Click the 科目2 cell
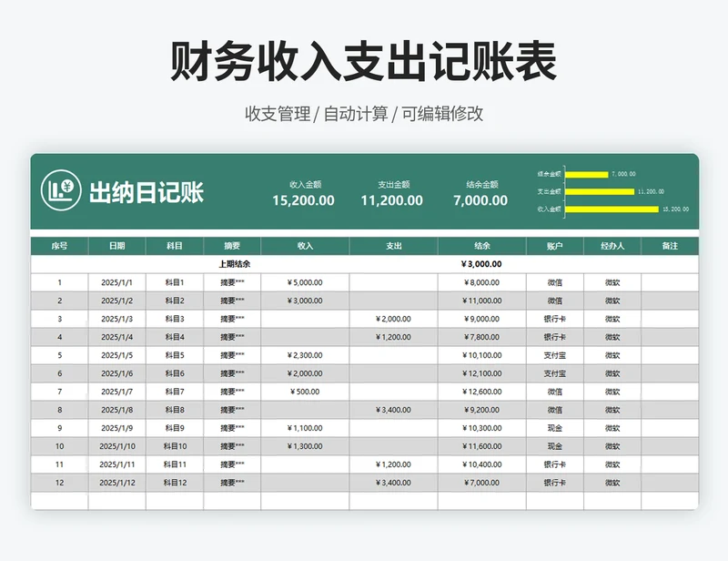The height and width of the screenshot is (561, 728). coord(175,301)
